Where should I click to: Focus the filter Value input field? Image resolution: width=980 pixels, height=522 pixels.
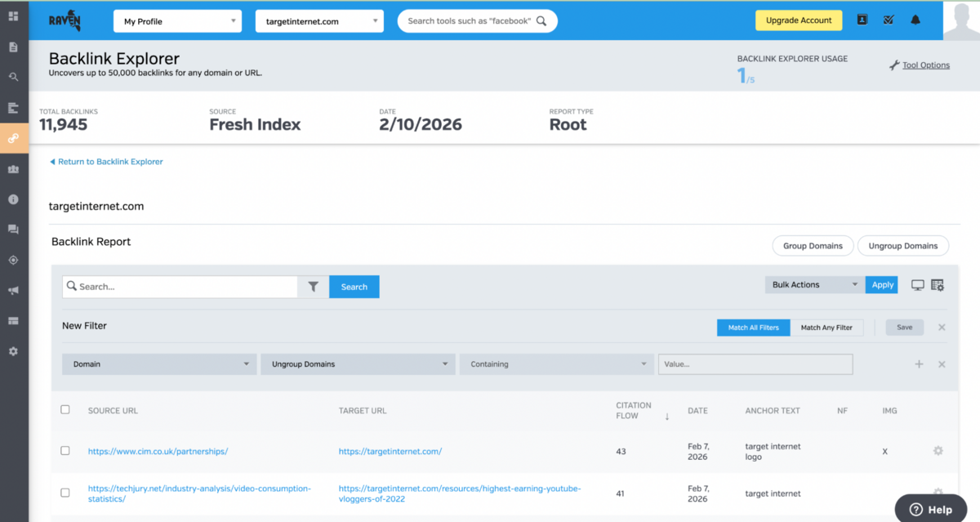(755, 364)
